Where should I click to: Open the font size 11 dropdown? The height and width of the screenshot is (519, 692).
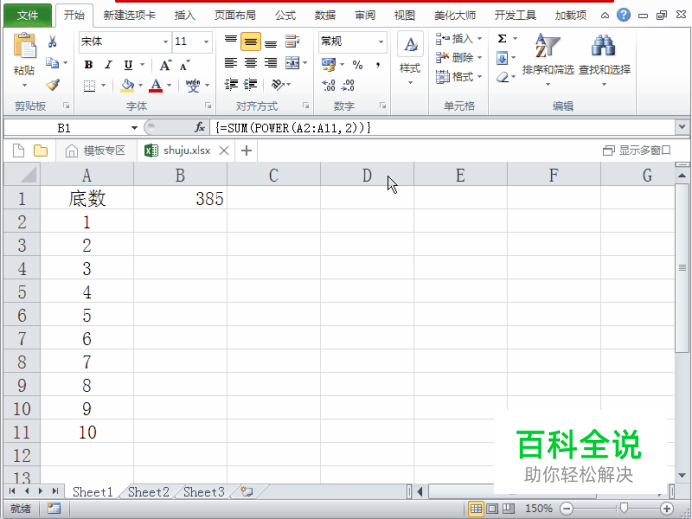point(206,42)
